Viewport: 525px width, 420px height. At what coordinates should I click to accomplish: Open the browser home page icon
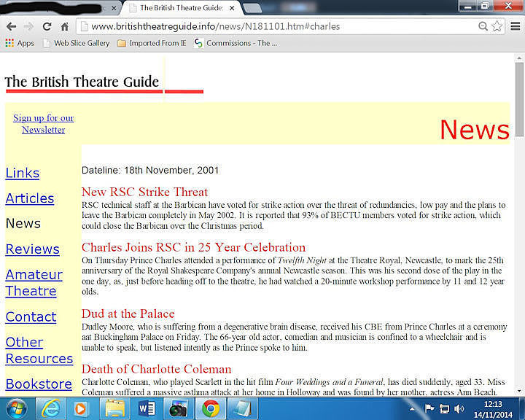tap(65, 26)
